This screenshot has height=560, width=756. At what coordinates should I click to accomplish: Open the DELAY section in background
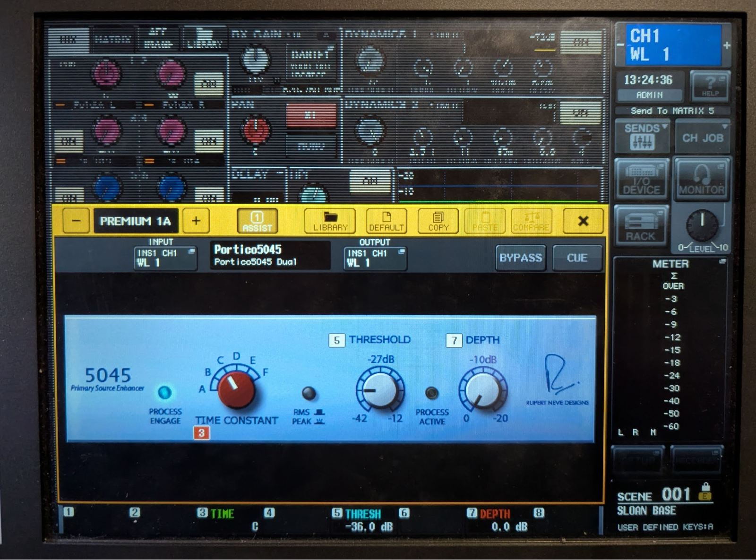(258, 185)
